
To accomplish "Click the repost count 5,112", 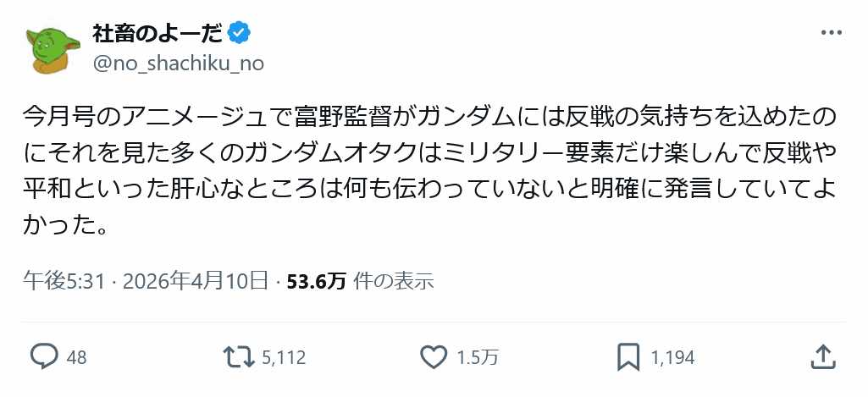I will pos(283,358).
